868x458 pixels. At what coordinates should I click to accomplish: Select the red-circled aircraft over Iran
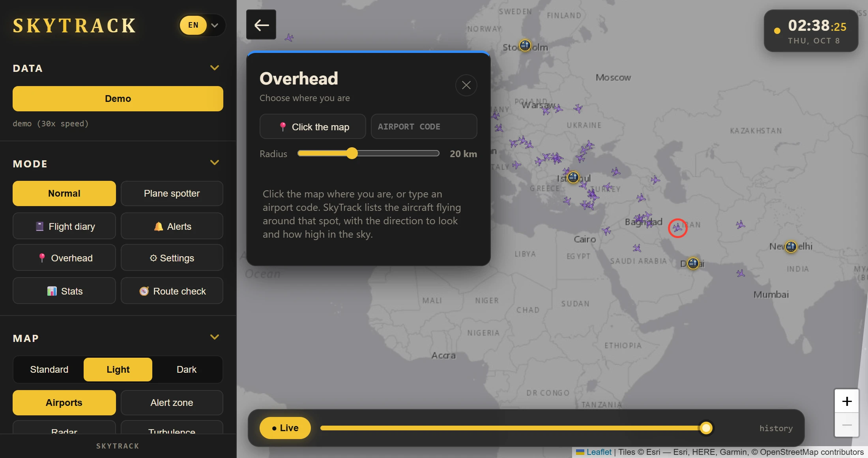677,228
